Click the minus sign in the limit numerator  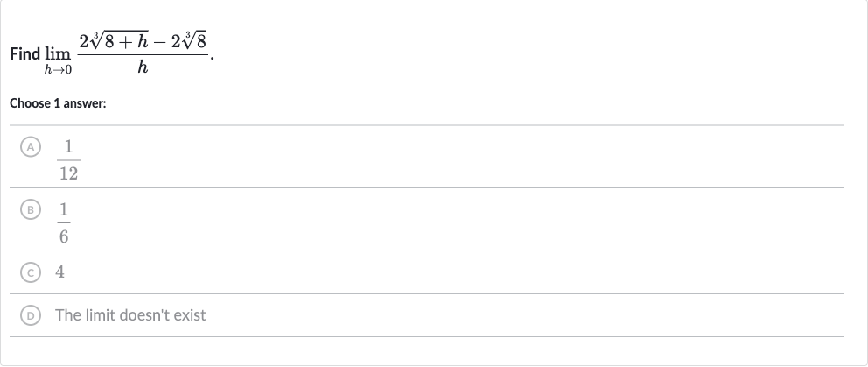pos(160,41)
